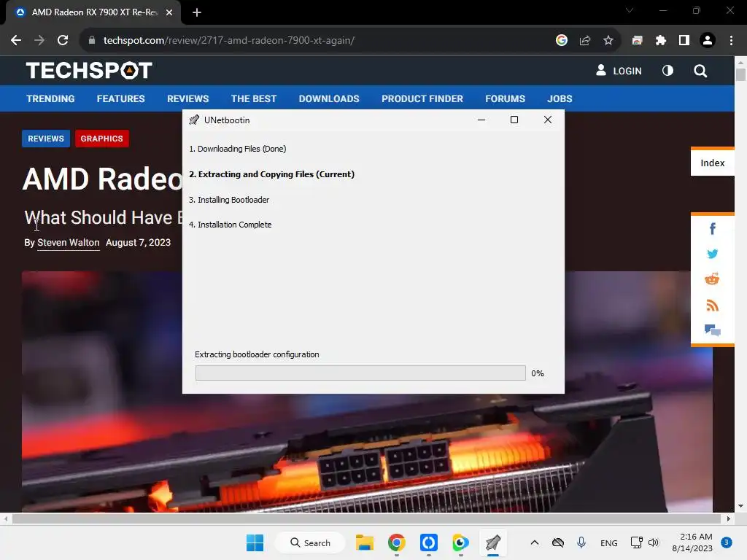Click the horizontal scrollbar right arrow
The image size is (747, 560).
click(x=729, y=518)
